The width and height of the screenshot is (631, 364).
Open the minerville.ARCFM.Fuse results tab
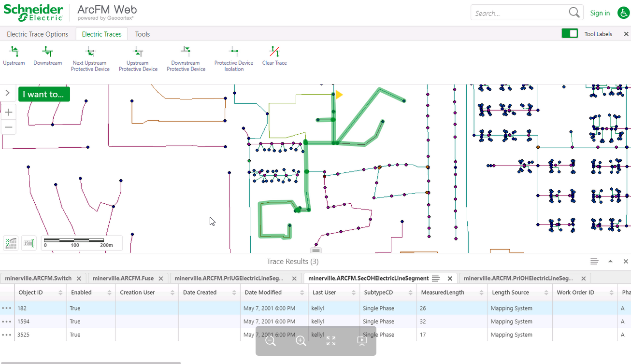(123, 278)
